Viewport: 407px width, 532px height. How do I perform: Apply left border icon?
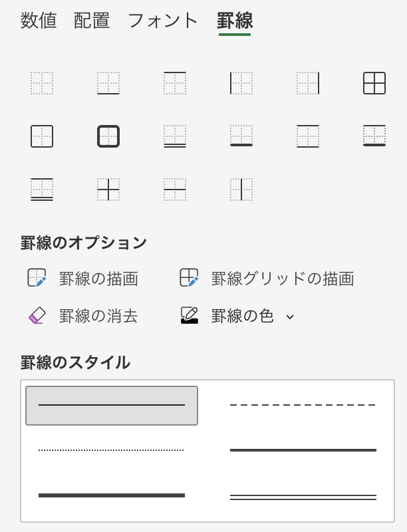pyautogui.click(x=241, y=83)
